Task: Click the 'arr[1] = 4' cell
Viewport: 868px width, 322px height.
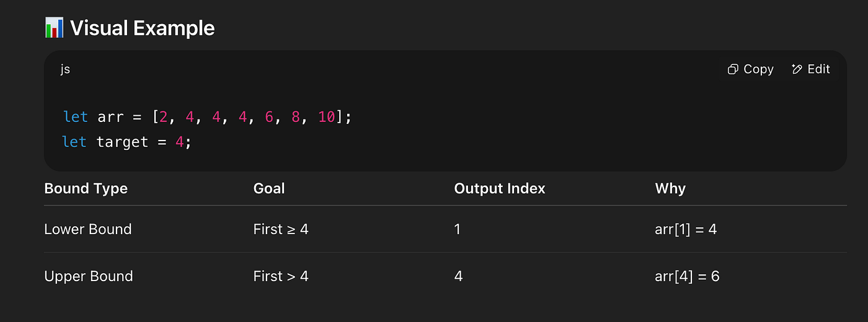Action: 686,229
